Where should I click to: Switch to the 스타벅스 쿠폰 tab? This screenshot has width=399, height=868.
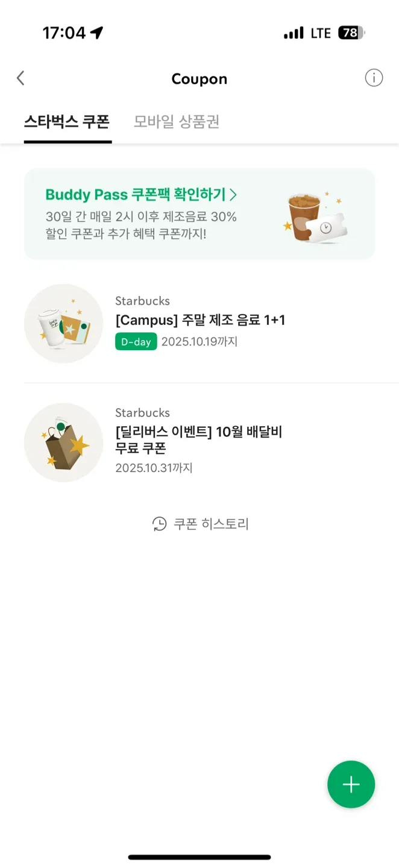click(x=67, y=122)
